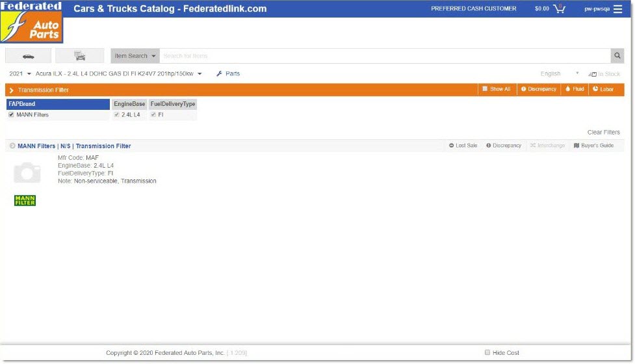This screenshot has width=635, height=364.
Task: Select the truck with cart icon button
Action: [x=79, y=56]
